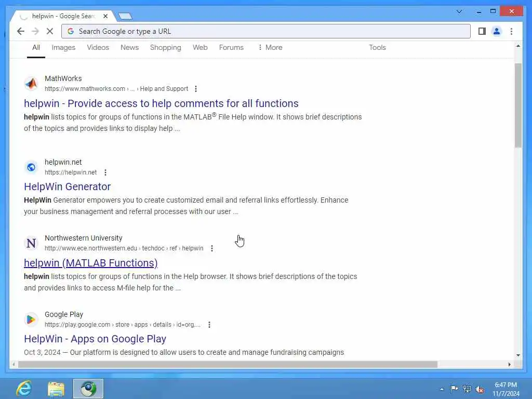Image resolution: width=532 pixels, height=399 pixels.
Task: Open the Action Center flag icon
Action: tap(454, 389)
